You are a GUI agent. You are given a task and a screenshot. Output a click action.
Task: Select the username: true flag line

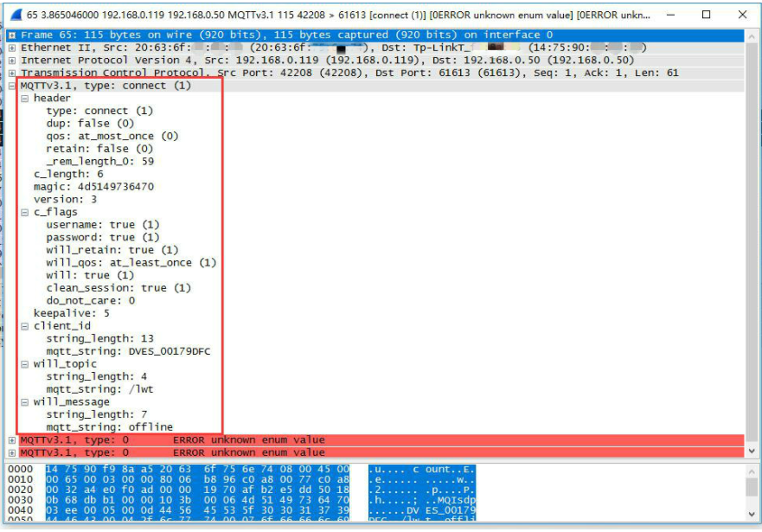coord(102,225)
